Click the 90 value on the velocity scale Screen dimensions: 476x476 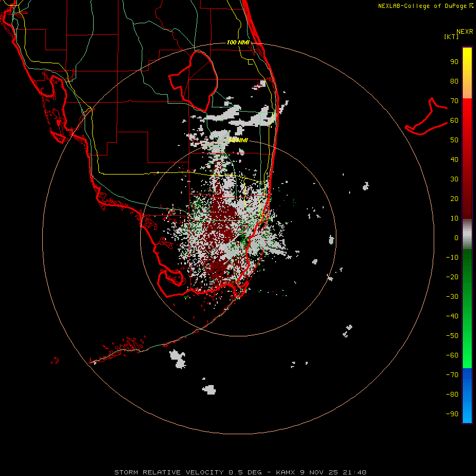(x=454, y=62)
